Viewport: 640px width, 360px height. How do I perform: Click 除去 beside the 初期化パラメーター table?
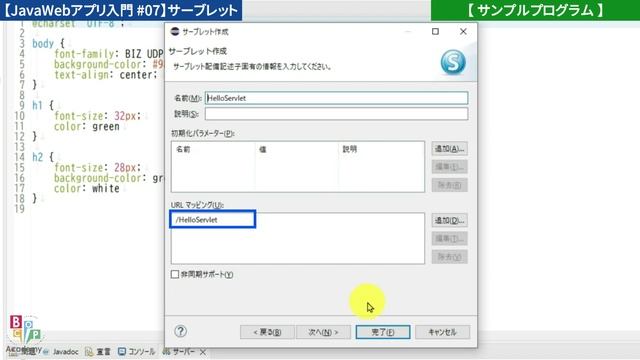(449, 185)
